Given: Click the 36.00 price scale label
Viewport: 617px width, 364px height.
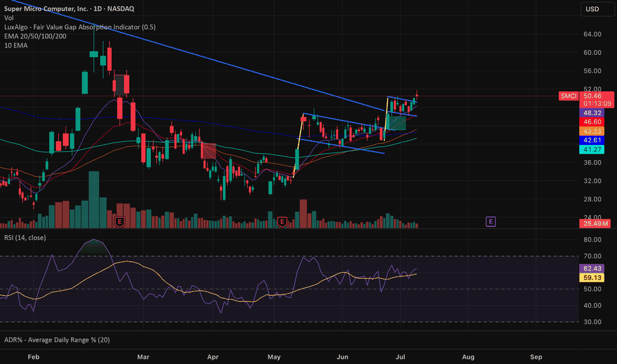Looking at the screenshot, I should tap(593, 163).
